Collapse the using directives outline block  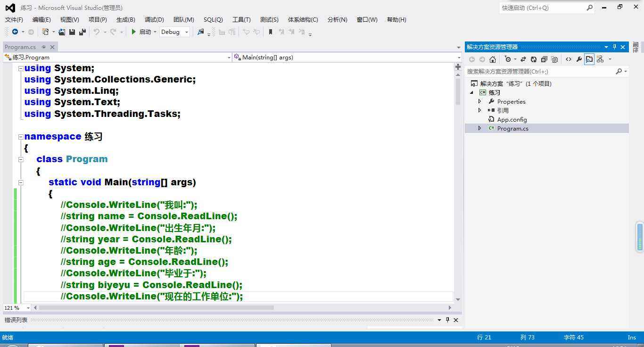[21, 68]
